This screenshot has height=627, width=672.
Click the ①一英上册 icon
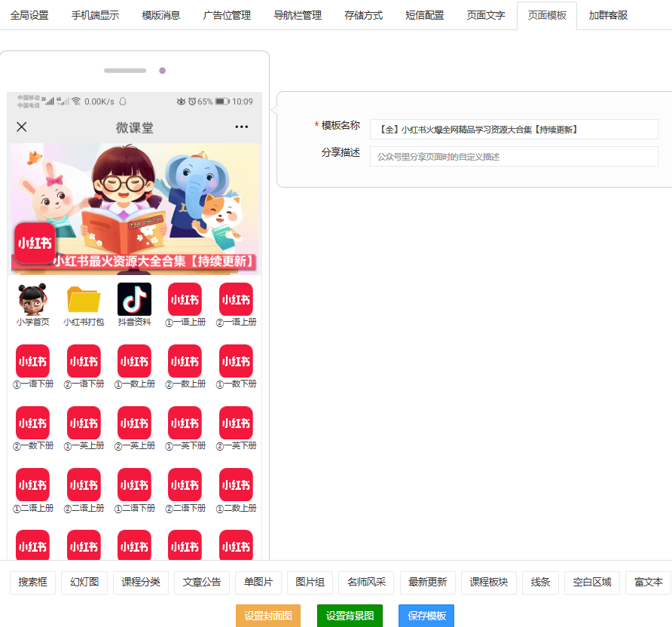(84, 424)
